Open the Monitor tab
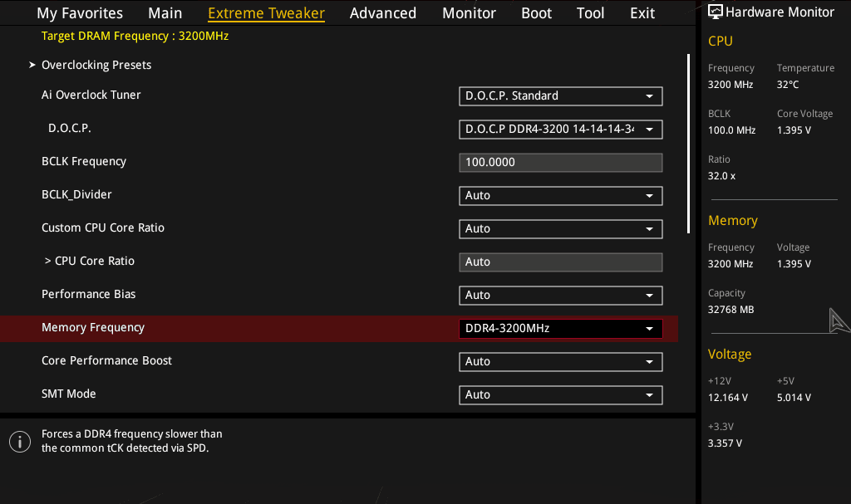This screenshot has height=504, width=851. pos(469,13)
